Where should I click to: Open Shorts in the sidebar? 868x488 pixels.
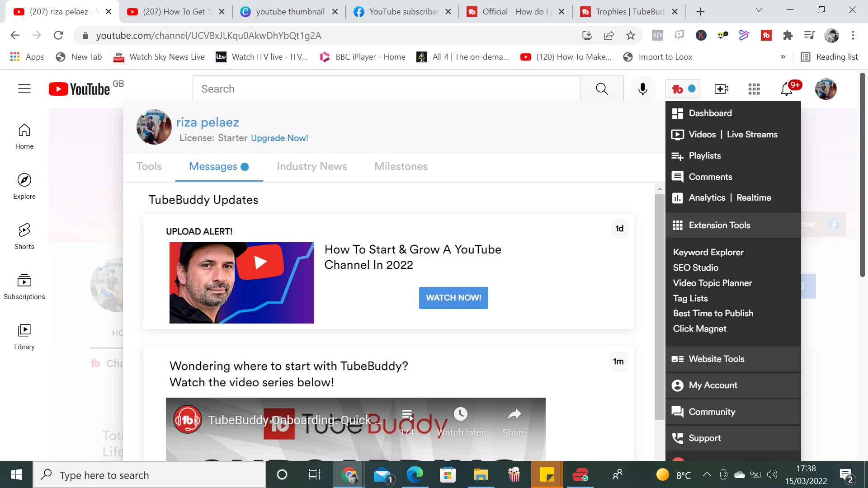(x=24, y=237)
